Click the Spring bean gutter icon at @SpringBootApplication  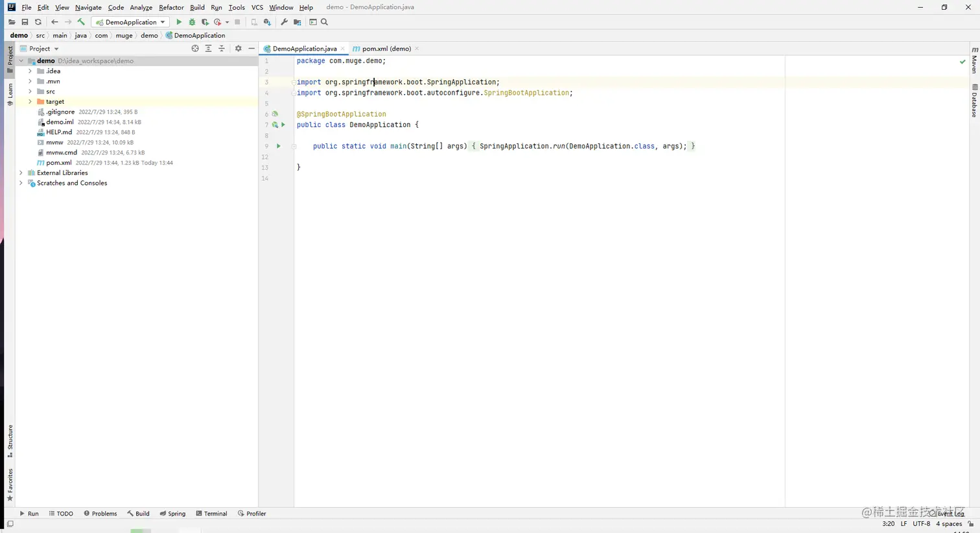(x=275, y=114)
